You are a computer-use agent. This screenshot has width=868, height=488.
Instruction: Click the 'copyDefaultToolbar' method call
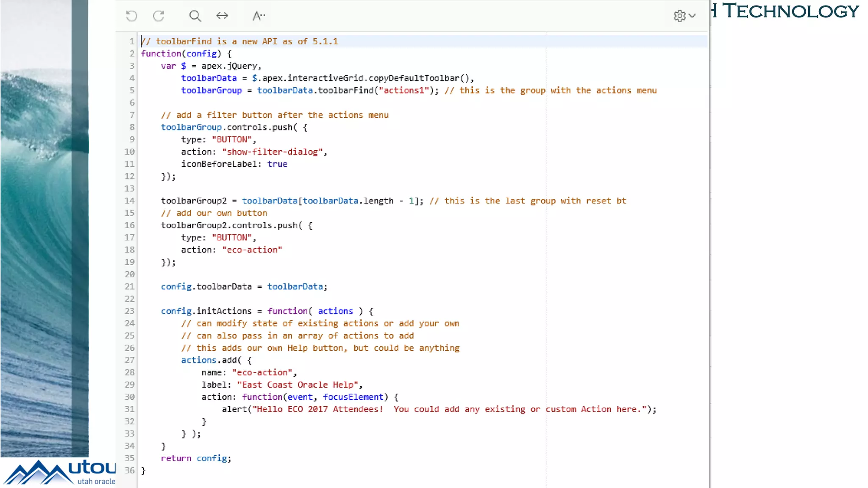(x=414, y=78)
